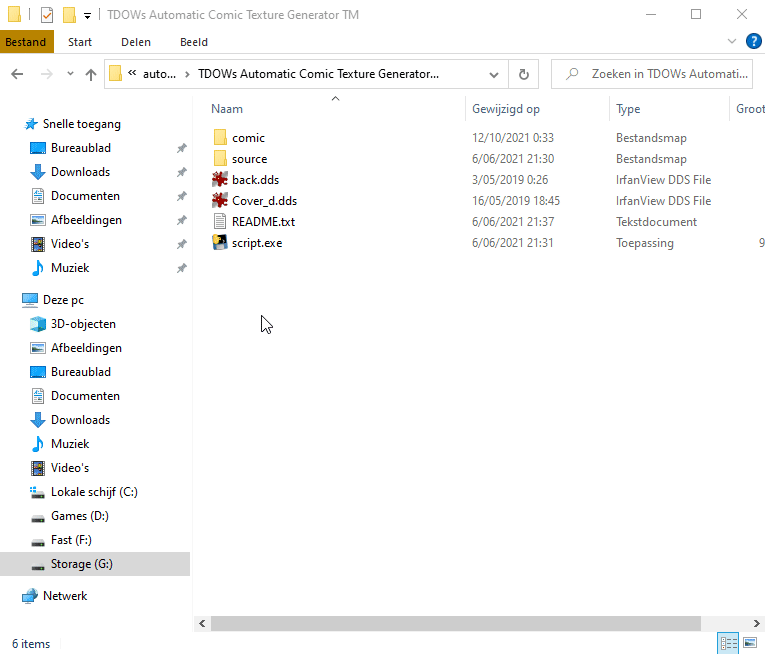Open Muziek under Deze pc

click(x=70, y=443)
